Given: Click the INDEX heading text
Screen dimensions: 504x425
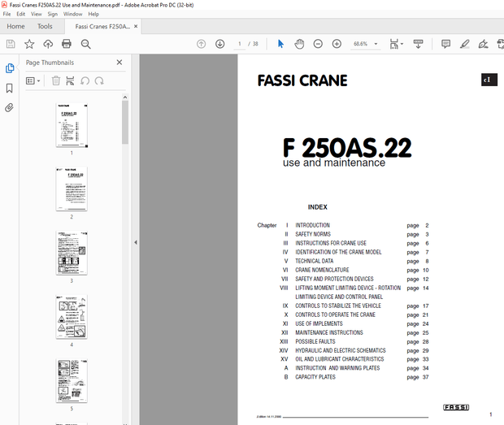Looking at the screenshot, I should (318, 207).
